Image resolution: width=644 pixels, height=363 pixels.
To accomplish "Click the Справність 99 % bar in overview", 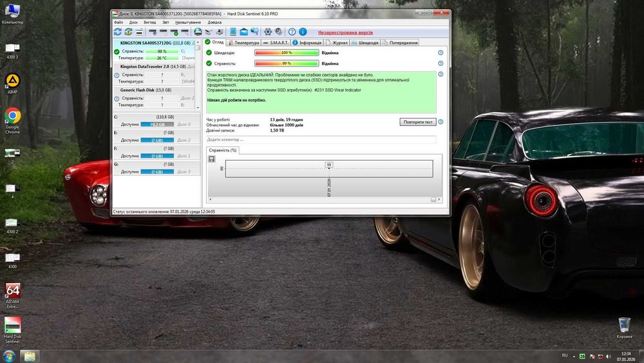I will [287, 63].
